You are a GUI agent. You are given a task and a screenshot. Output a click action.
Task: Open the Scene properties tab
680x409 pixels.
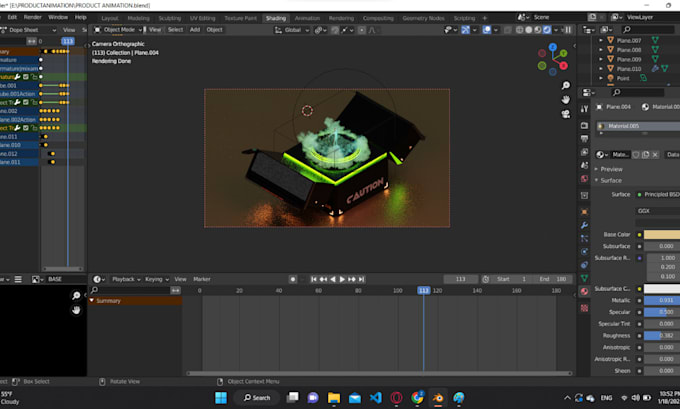(x=584, y=166)
